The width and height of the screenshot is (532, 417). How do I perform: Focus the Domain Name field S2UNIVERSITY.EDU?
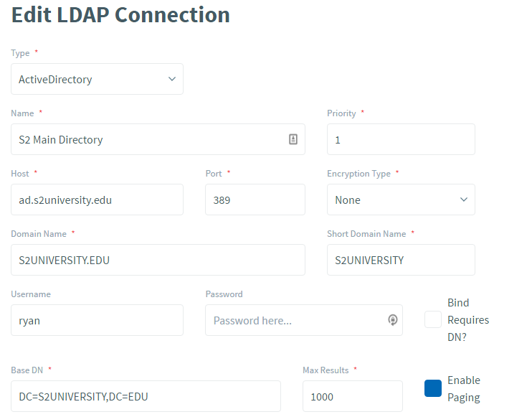[158, 260]
